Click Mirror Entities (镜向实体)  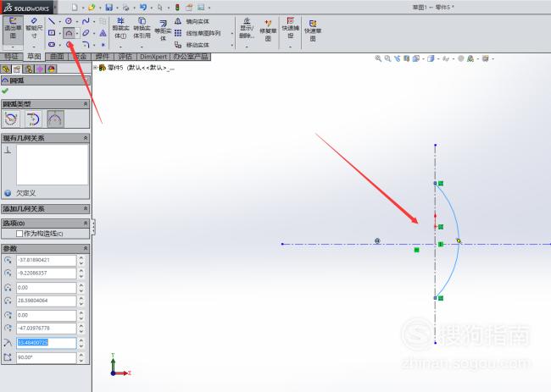(x=192, y=21)
